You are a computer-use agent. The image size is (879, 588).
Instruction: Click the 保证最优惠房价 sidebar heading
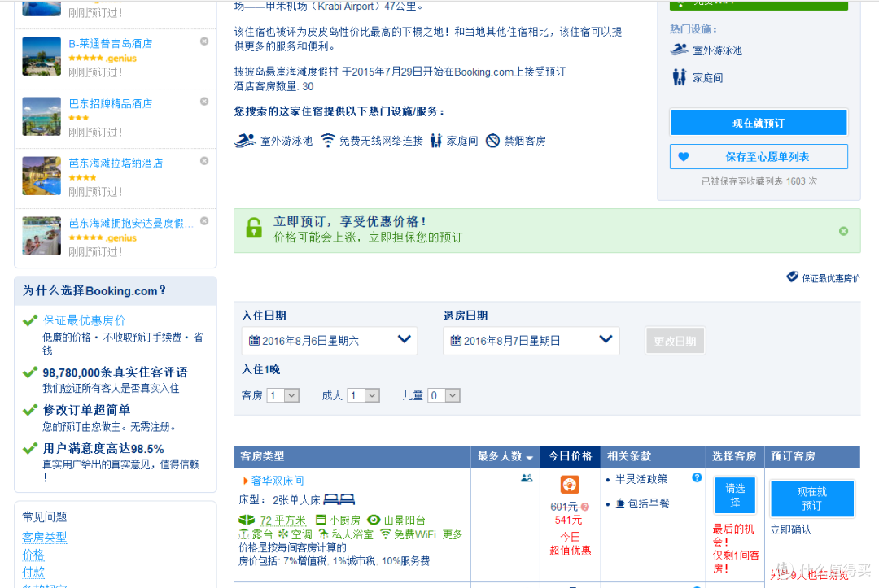click(x=84, y=320)
